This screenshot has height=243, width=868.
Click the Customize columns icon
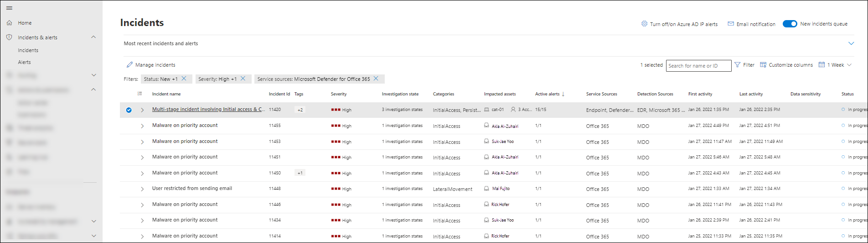click(763, 65)
